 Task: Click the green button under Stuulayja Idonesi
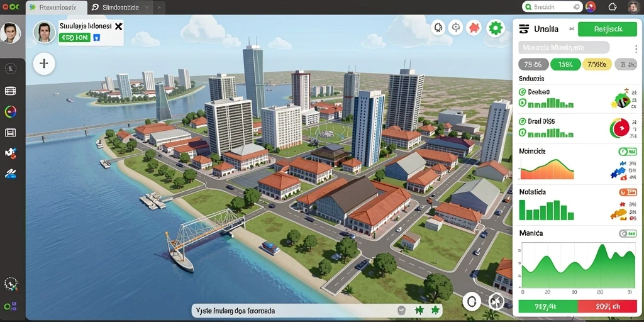pyautogui.click(x=74, y=38)
